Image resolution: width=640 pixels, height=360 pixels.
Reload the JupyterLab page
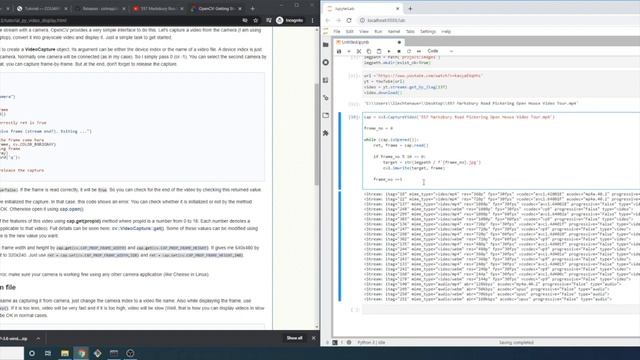tap(349, 20)
